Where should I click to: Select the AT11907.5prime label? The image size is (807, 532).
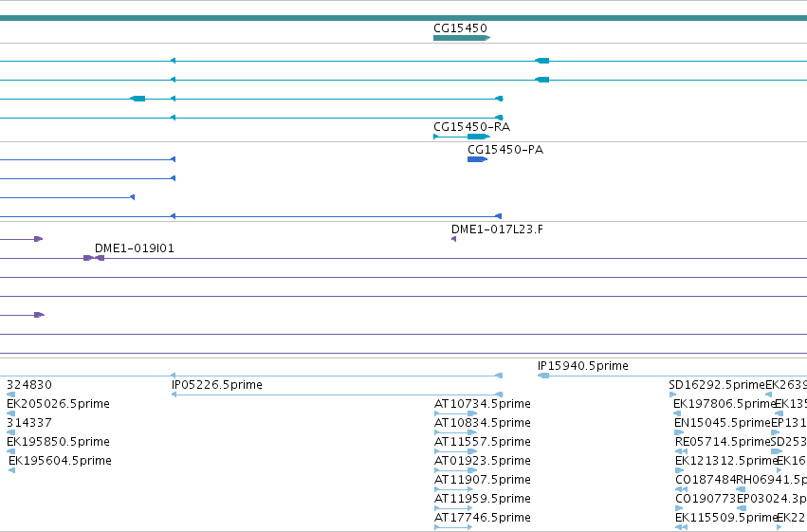[483, 480]
